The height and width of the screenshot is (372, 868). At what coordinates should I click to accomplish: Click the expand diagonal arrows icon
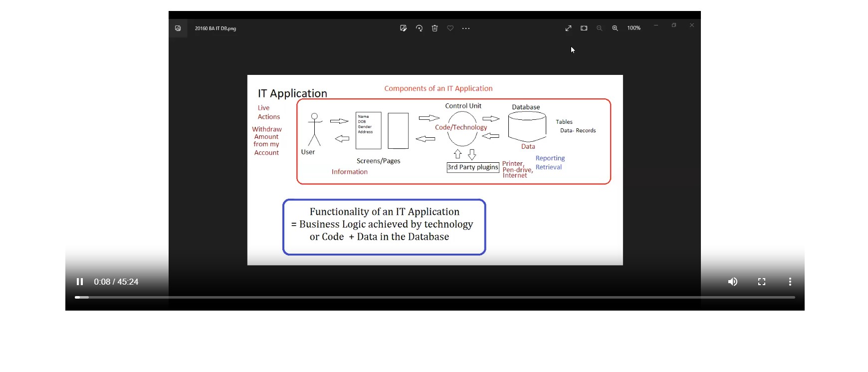568,28
